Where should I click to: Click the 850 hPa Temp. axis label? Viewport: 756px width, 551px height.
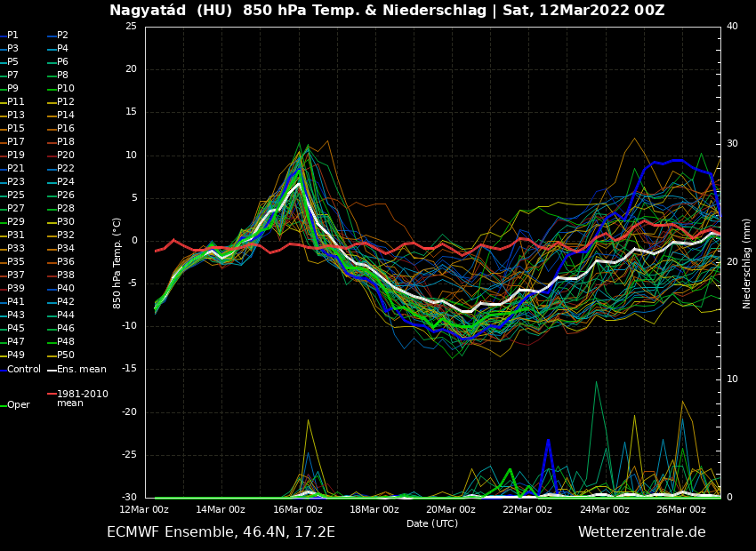coord(117,263)
